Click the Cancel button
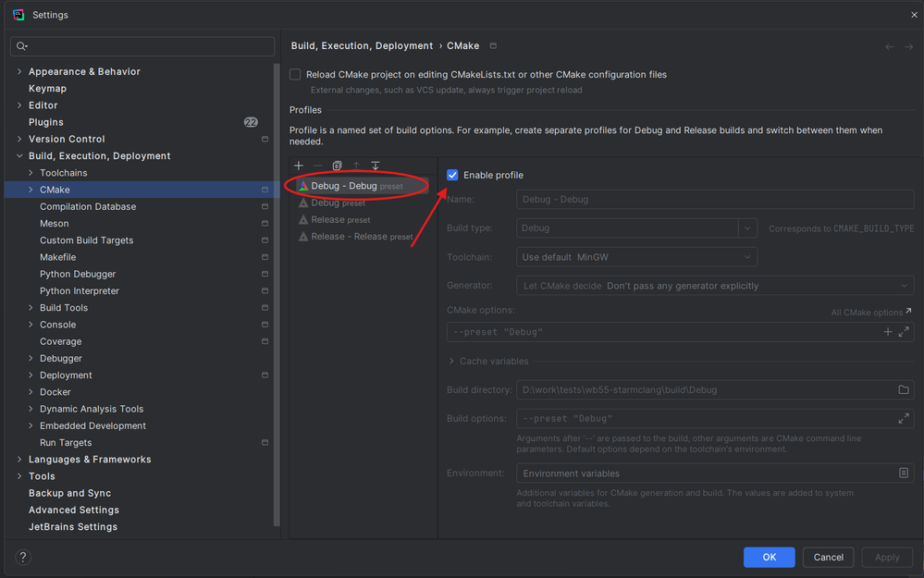Image resolution: width=924 pixels, height=578 pixels. [x=828, y=557]
